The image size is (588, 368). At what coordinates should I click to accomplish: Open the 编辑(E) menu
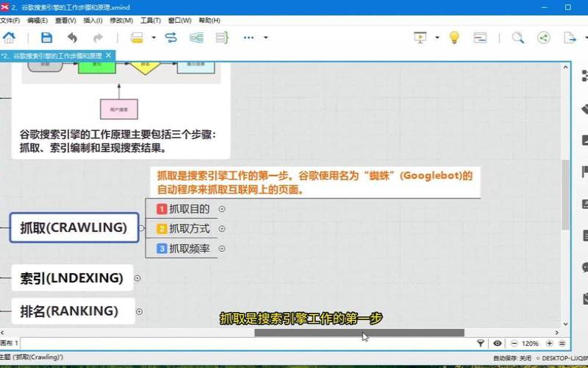pos(37,21)
